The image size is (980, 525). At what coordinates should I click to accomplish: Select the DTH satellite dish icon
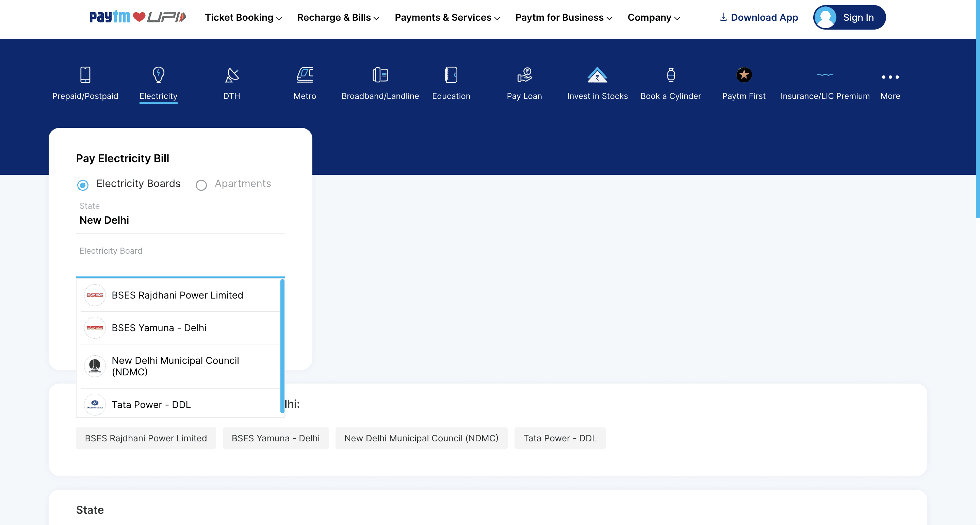click(232, 74)
